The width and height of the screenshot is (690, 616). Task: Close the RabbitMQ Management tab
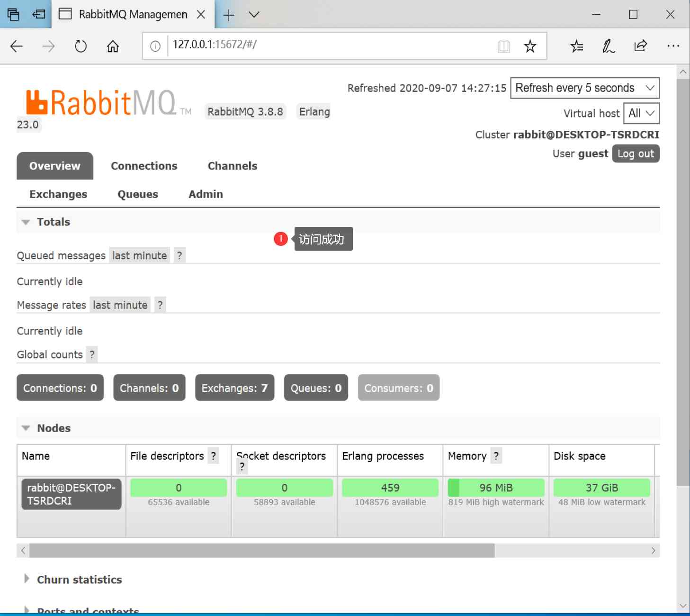[x=201, y=15]
